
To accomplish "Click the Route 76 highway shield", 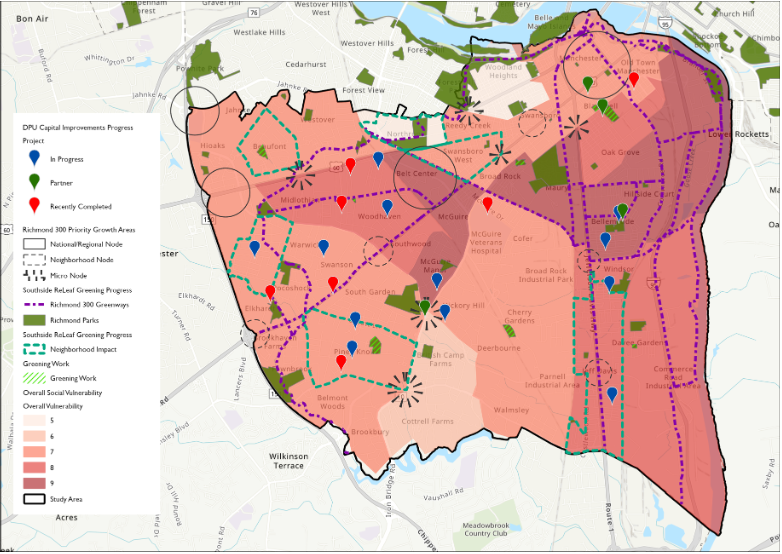I will [253, 12].
